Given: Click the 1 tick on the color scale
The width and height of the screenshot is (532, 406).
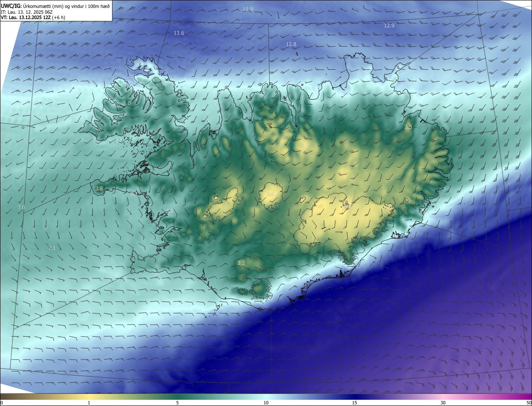Looking at the screenshot, I should point(89,403).
